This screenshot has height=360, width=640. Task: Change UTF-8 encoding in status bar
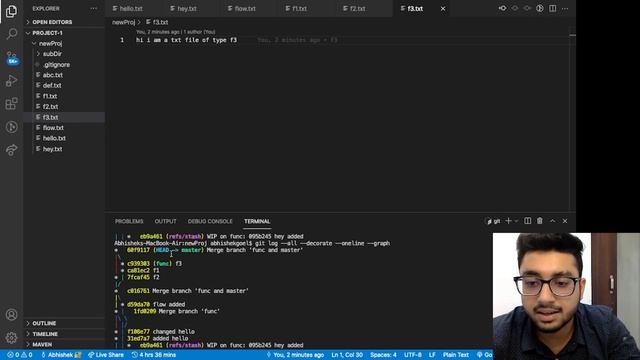point(413,355)
